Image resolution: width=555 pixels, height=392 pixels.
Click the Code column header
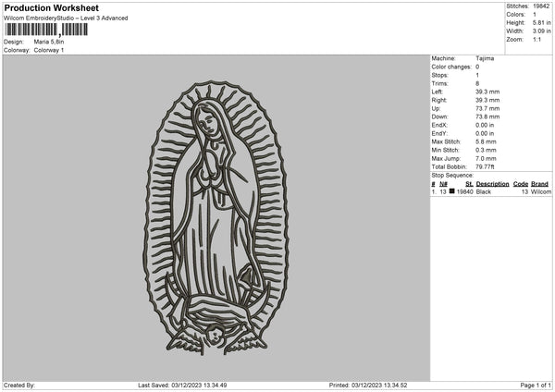click(520, 184)
